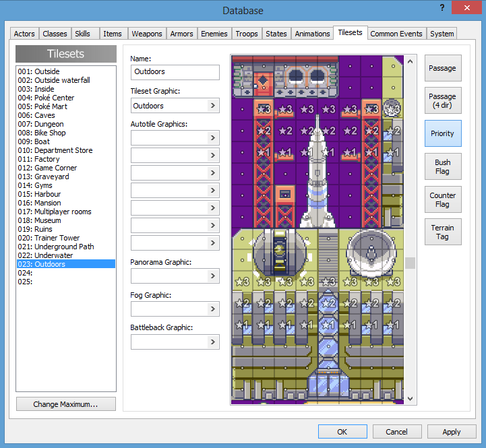Switch to Passage editing mode
The height and width of the screenshot is (448, 486).
click(x=443, y=68)
